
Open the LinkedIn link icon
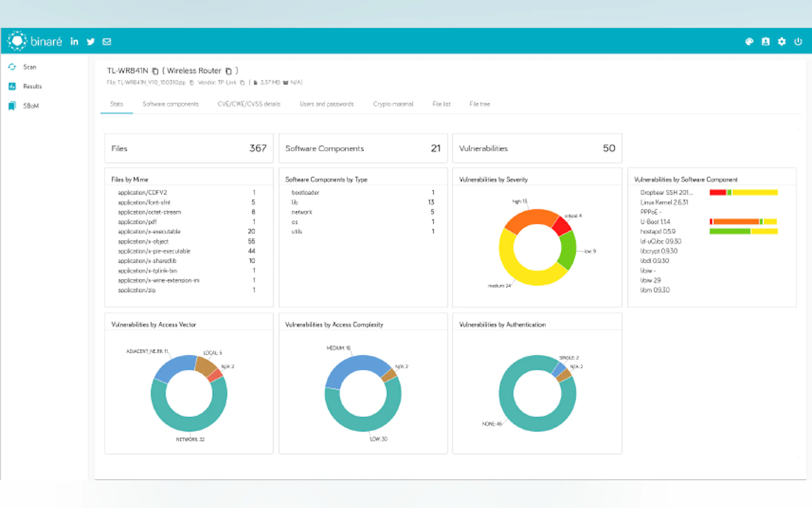click(x=74, y=41)
